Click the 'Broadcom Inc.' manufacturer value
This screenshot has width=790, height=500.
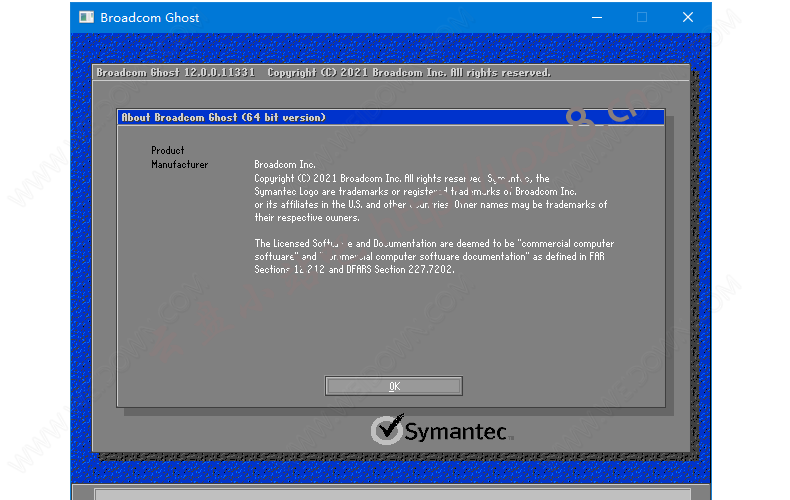(x=285, y=164)
